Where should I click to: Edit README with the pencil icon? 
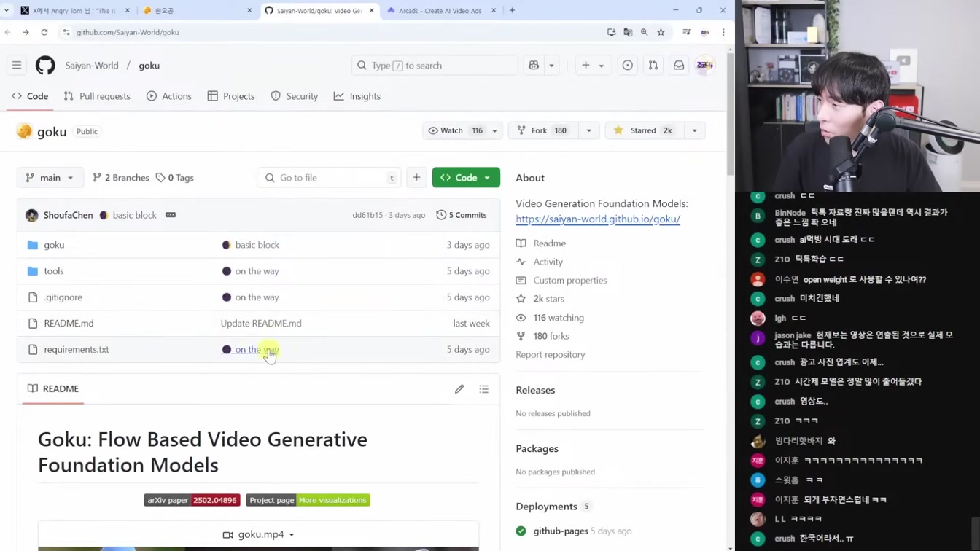(x=459, y=389)
